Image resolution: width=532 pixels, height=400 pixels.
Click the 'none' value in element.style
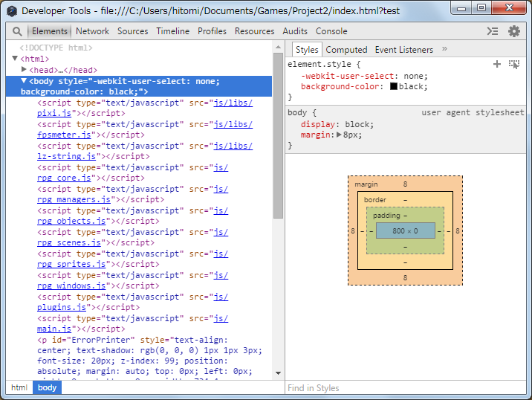[413, 76]
